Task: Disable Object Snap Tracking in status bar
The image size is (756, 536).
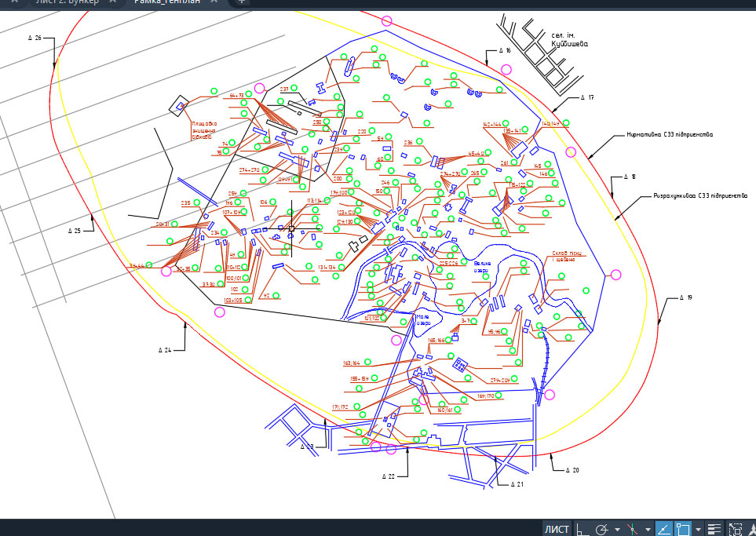Action: click(x=663, y=529)
